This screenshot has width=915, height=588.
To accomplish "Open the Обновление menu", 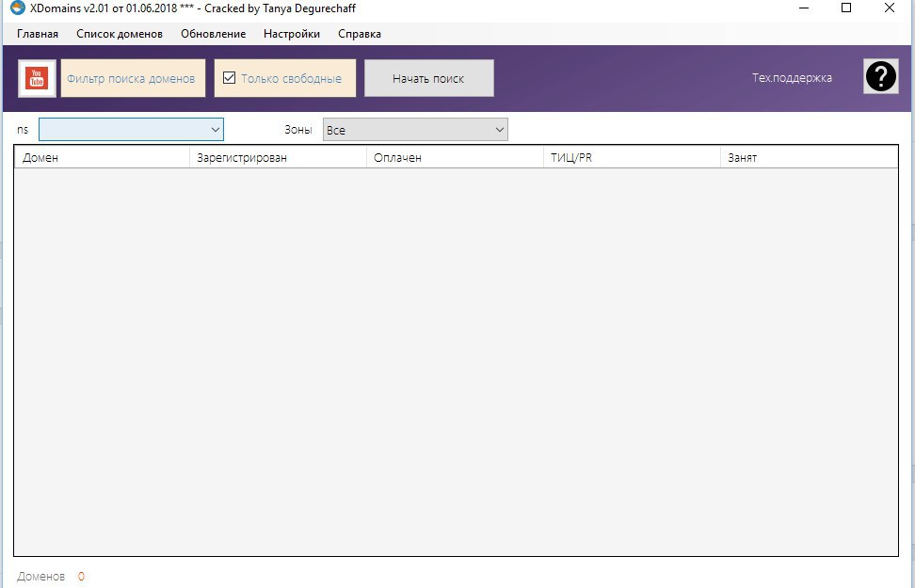I will click(x=213, y=34).
